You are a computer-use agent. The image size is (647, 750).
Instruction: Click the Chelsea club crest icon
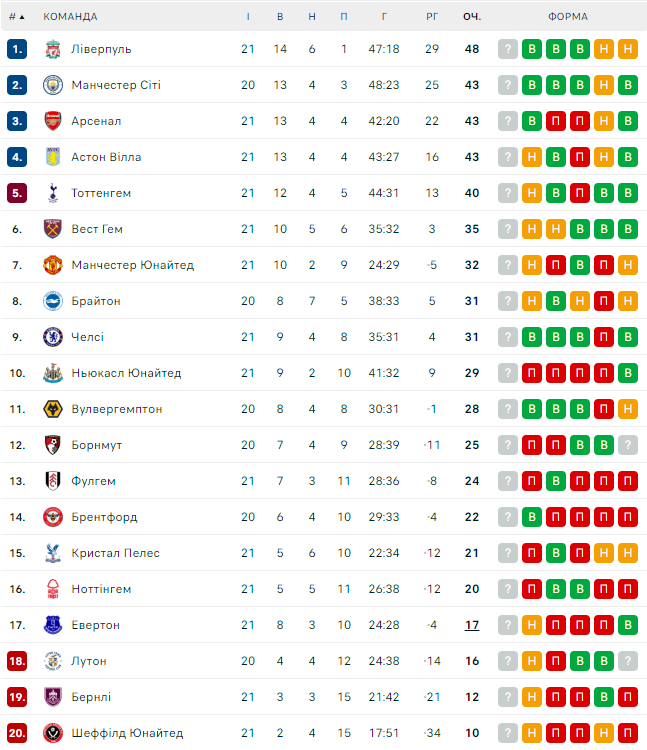(x=53, y=337)
